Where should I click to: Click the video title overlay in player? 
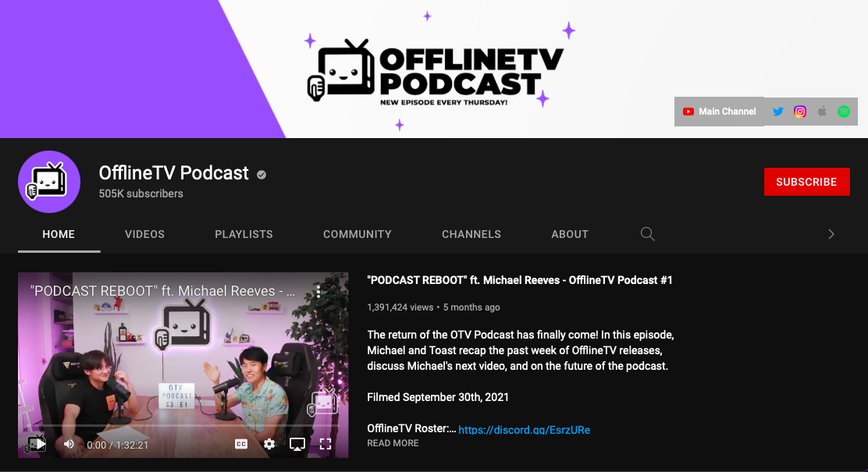(x=162, y=291)
